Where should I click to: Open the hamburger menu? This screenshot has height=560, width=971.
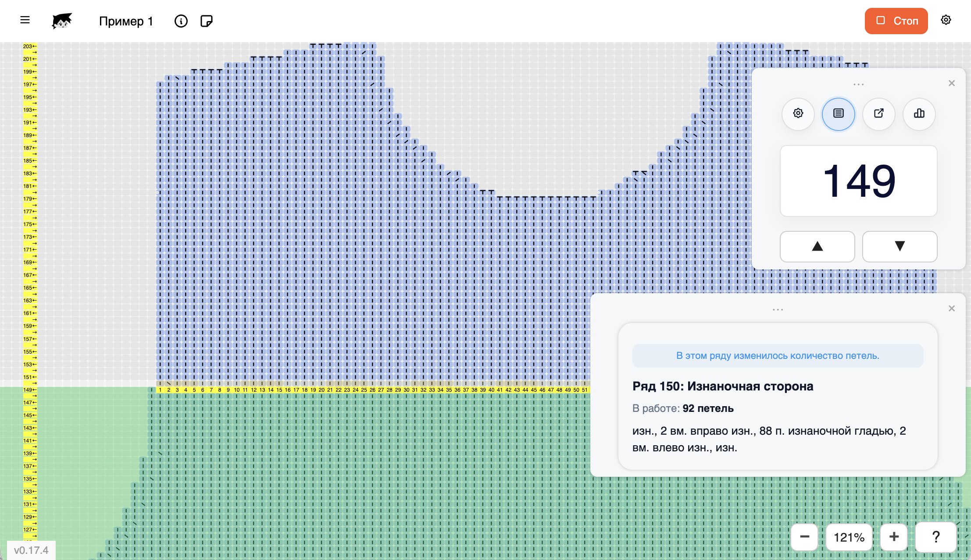point(25,20)
